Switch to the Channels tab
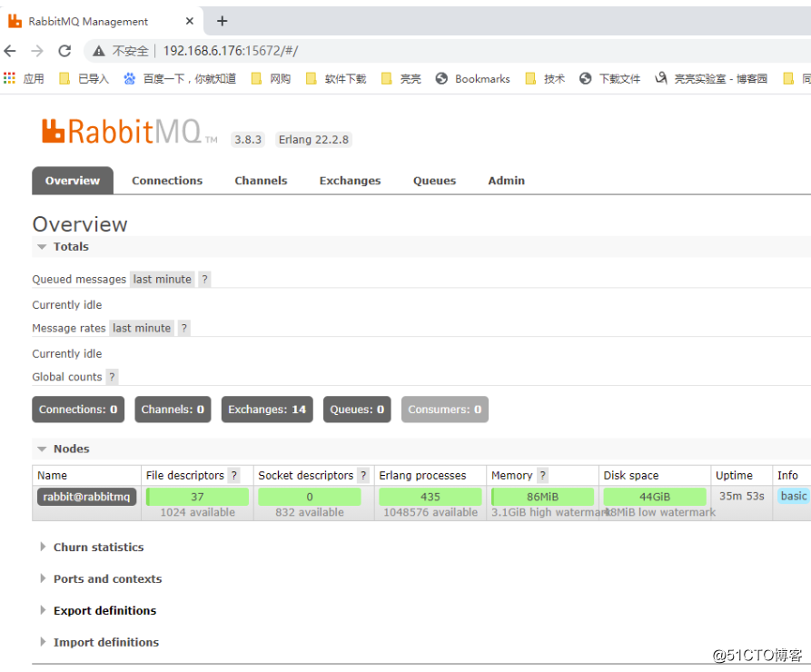811x672 pixels. [x=261, y=181]
